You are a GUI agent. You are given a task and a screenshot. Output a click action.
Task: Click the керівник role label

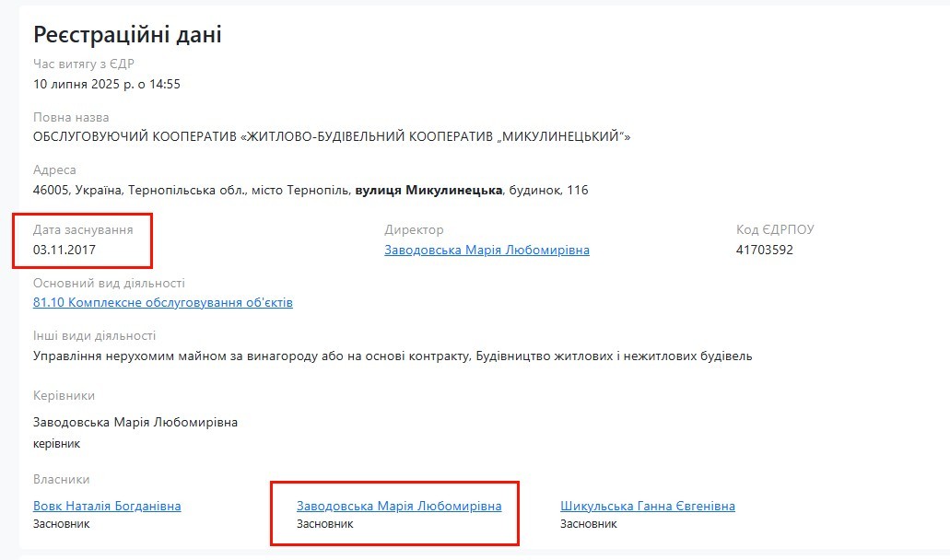pos(56,444)
